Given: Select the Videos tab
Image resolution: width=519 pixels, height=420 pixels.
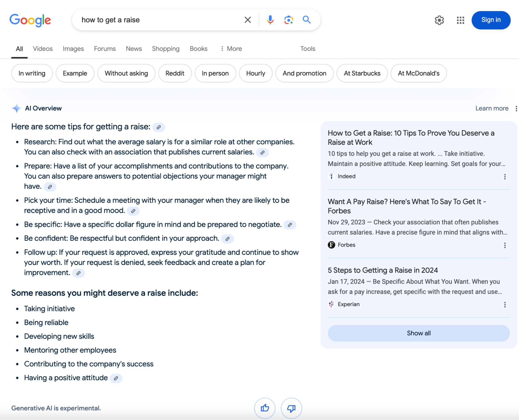Looking at the screenshot, I should 43,48.
